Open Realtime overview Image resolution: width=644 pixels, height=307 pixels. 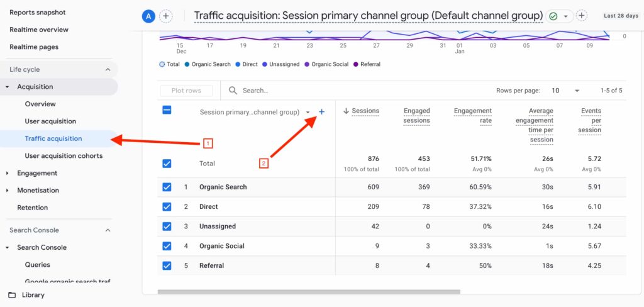click(x=39, y=30)
